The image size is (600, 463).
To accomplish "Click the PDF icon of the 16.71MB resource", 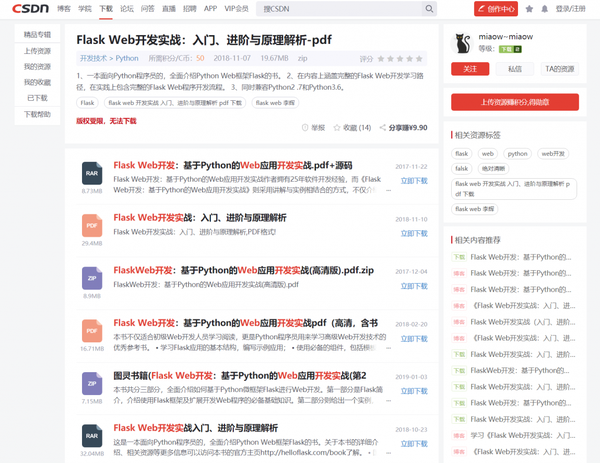I will pos(92,331).
